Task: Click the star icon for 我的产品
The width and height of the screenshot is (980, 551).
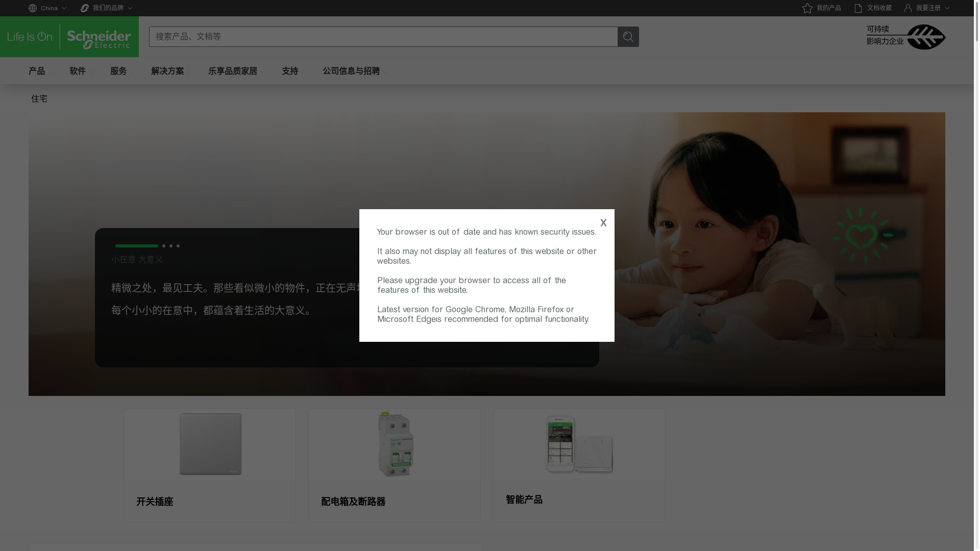Action: coord(807,8)
